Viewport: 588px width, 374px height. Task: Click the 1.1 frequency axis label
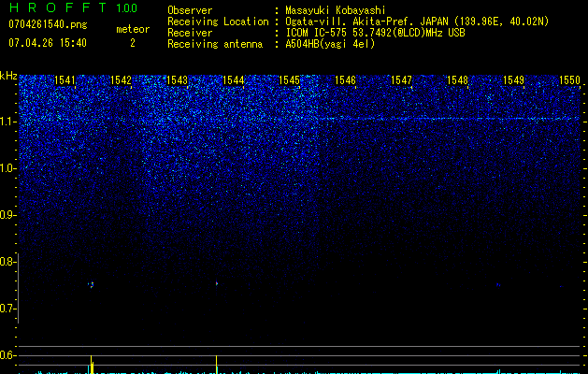[7, 122]
